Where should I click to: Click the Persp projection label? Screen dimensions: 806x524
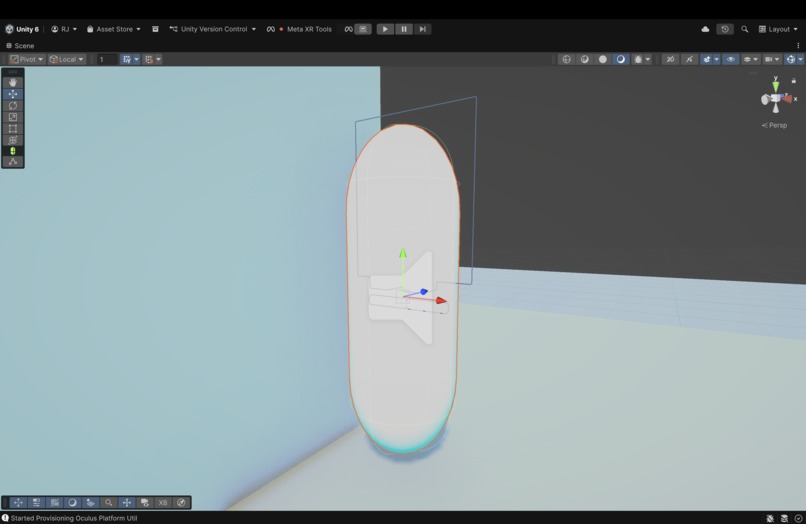pos(775,125)
